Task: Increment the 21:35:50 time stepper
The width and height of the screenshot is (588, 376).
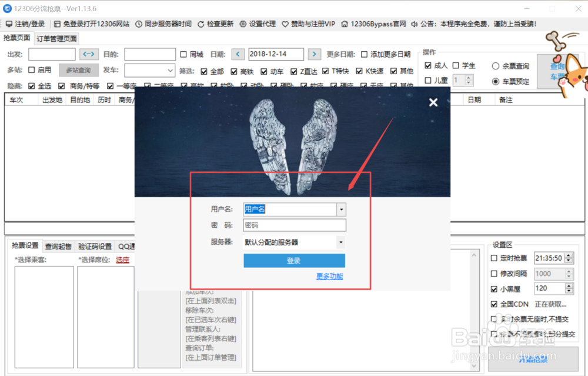Action: coord(569,255)
